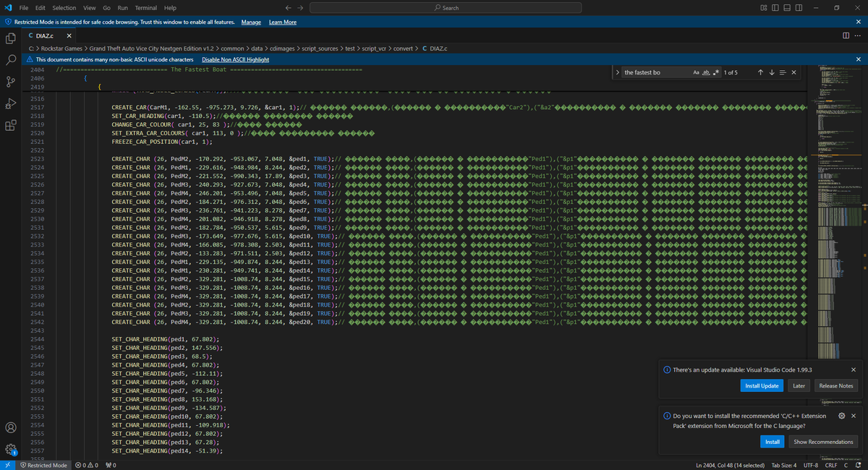Open problems indicator showing 0 errors and warnings

[87, 465]
